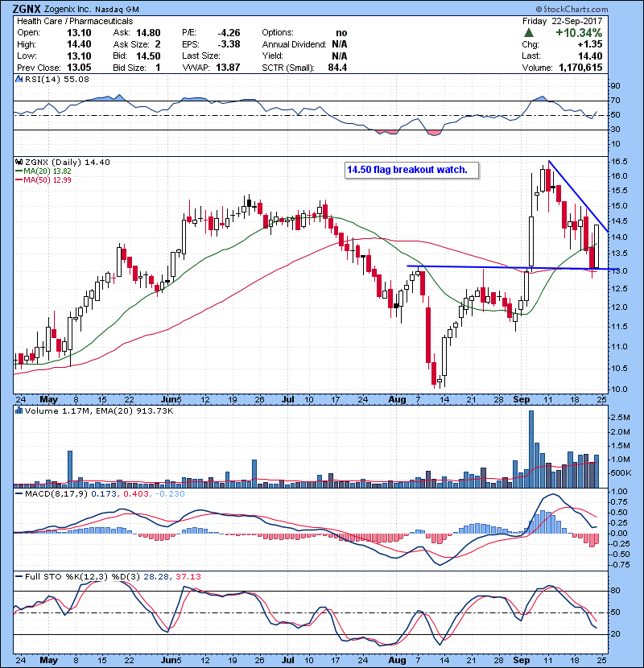This screenshot has width=644, height=668.
Task: Click the Options value 'no'
Action: tap(341, 33)
